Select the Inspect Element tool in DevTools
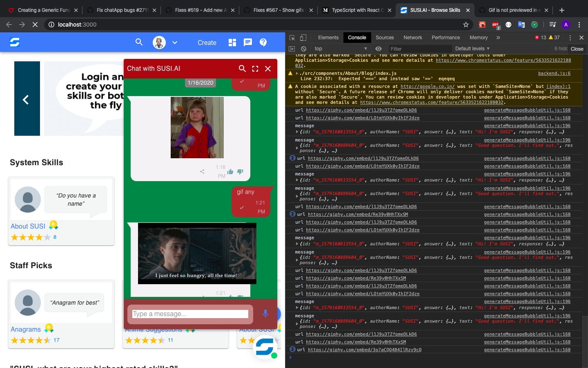This screenshot has height=368, width=588. (x=292, y=38)
